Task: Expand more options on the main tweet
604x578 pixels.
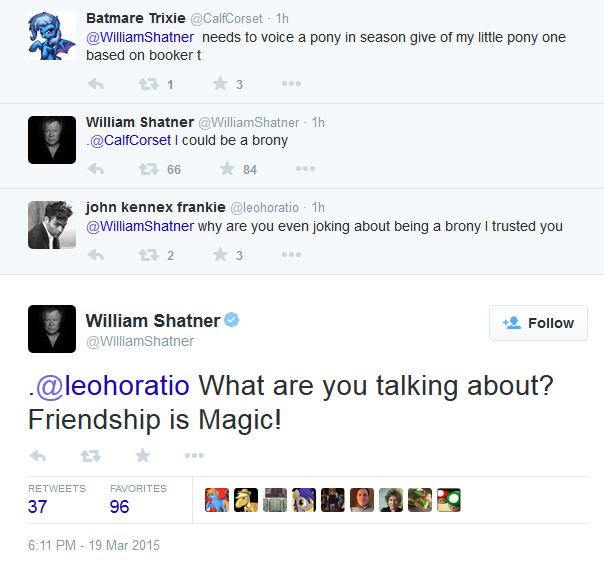Action: (x=195, y=455)
